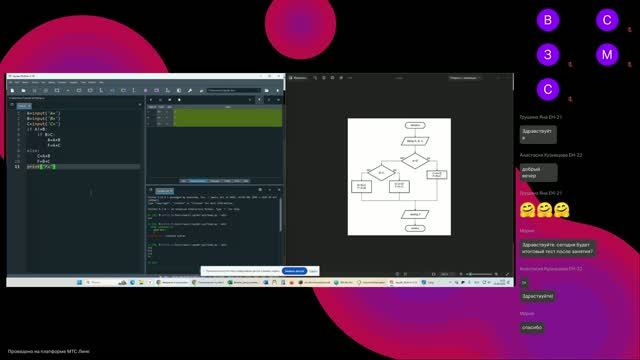Switch to the Help pane bottom tab

184,181
